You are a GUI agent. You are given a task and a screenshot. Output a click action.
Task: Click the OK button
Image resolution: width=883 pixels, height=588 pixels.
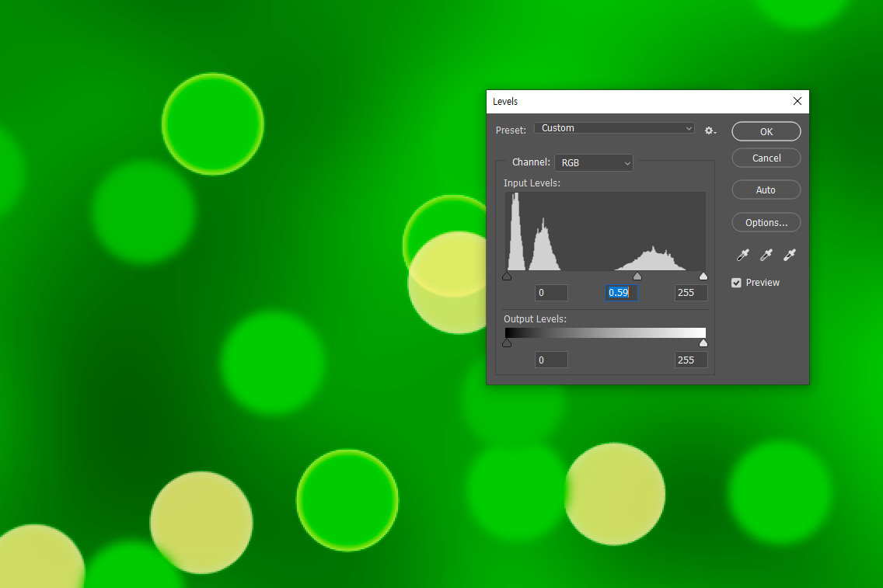tap(766, 131)
